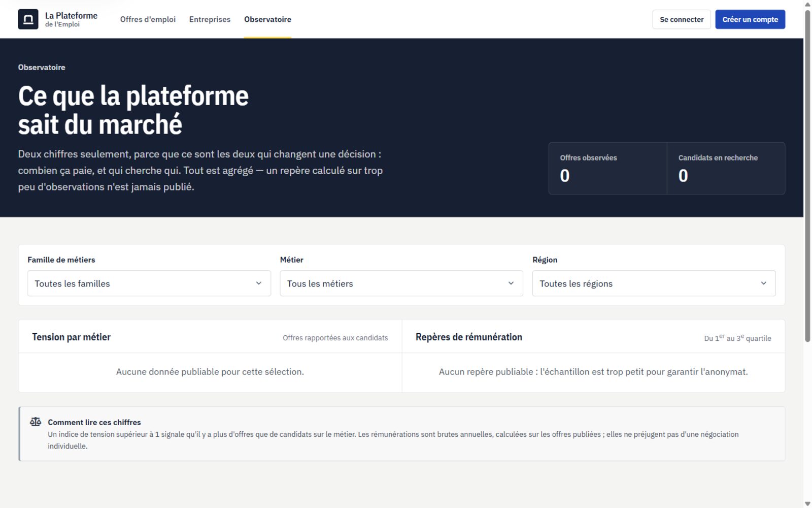812x508 pixels.
Task: Click the Repères de rémunération heading
Action: (x=469, y=337)
